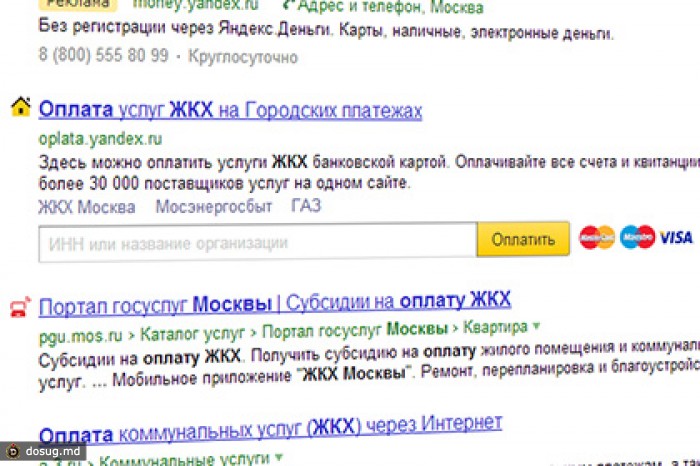
Task: Open Оплата коммунальных услуг (ЖКХ) через Интернет
Action: click(x=271, y=429)
